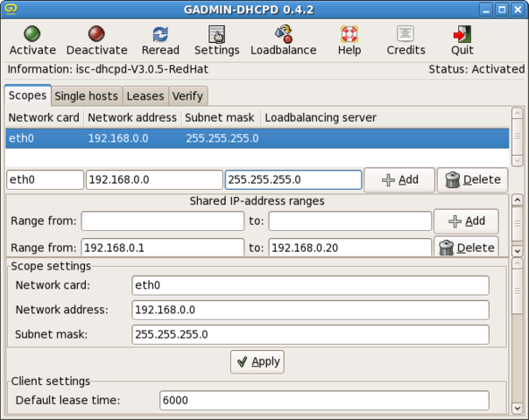Click the green Activate icon
Image resolution: width=529 pixels, height=420 pixels.
[x=32, y=34]
